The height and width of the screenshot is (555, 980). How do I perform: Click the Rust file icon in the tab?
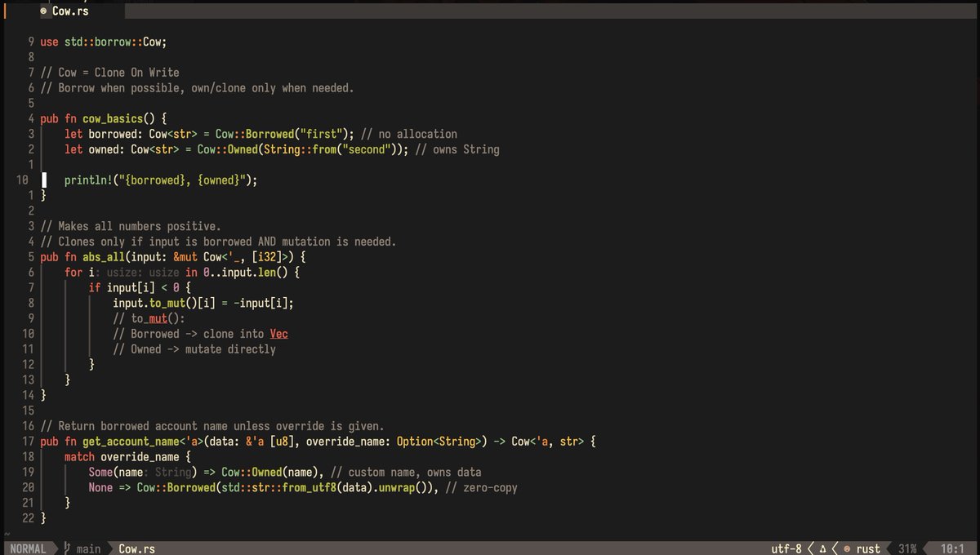pyautogui.click(x=43, y=11)
